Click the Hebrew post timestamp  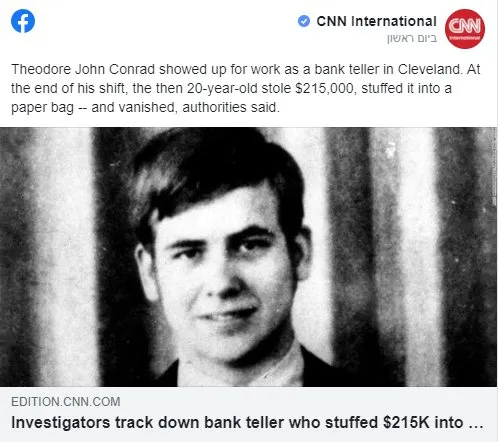click(x=412, y=39)
